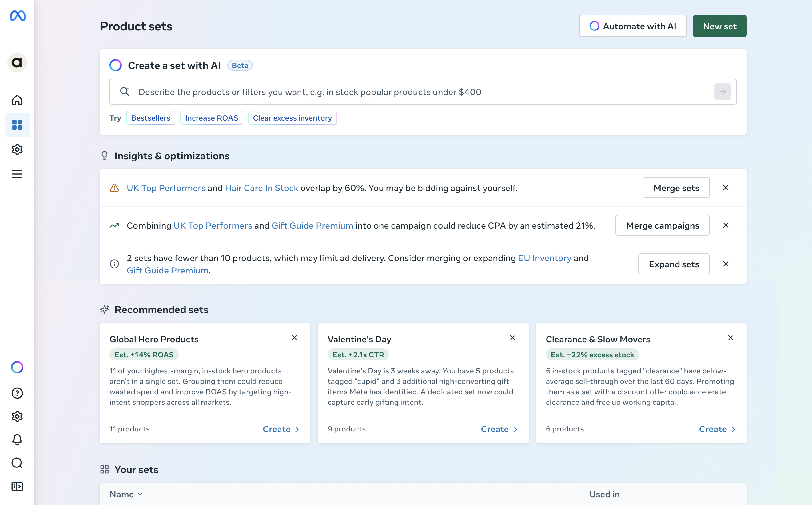Dismiss the Merge campaigns insight
The height and width of the screenshot is (505, 812).
tap(726, 225)
